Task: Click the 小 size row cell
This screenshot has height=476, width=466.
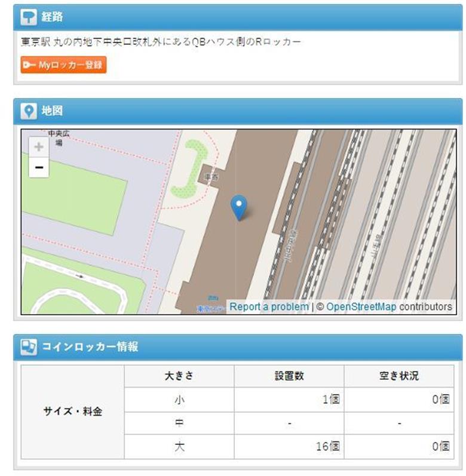Action: tap(179, 400)
